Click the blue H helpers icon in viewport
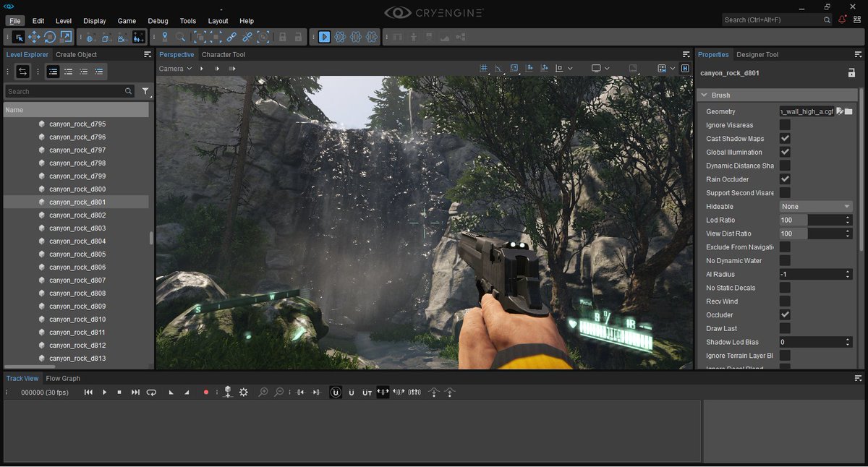 tap(685, 69)
